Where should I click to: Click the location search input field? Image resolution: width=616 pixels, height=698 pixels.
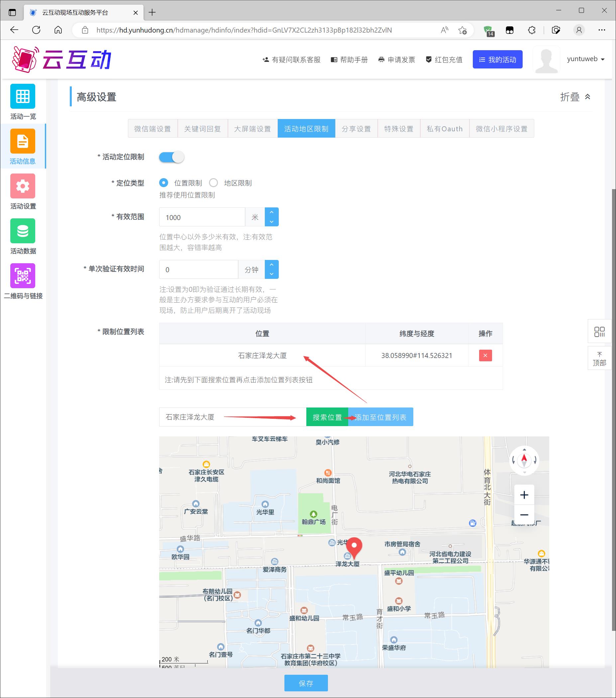232,417
